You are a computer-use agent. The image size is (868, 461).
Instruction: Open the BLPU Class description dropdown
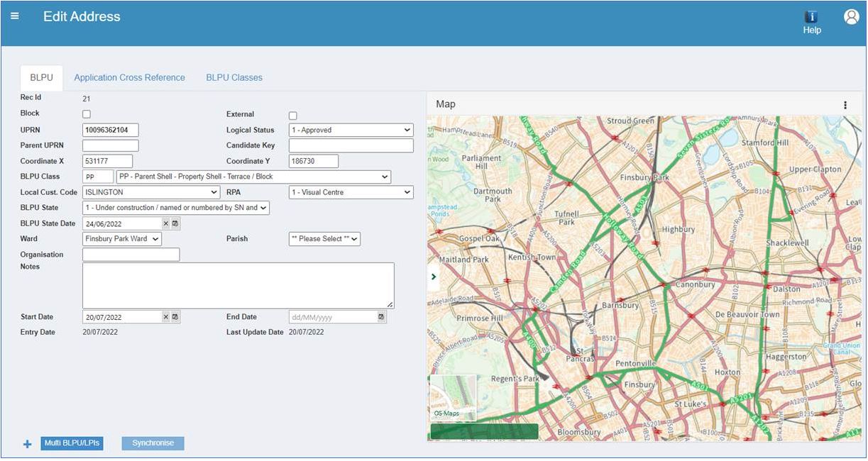(x=253, y=177)
